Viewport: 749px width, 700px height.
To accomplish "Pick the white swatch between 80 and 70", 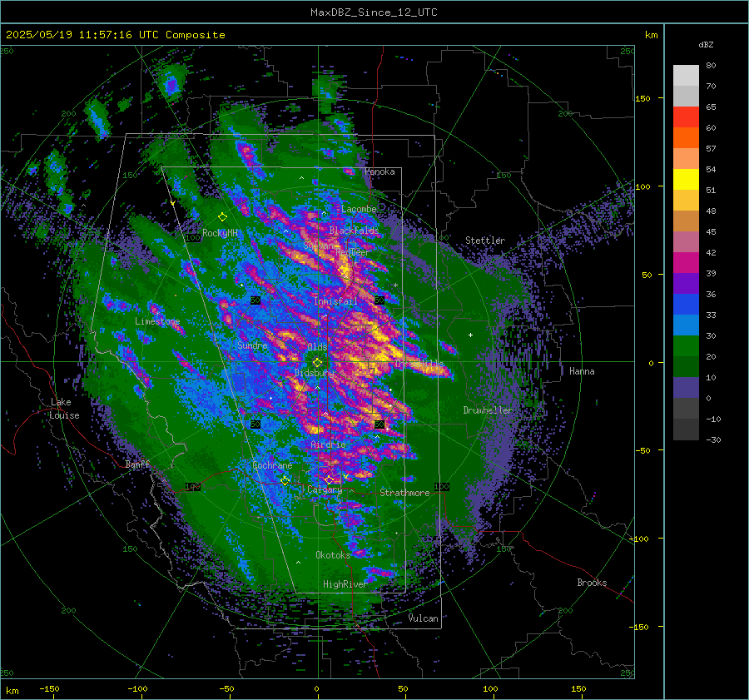I will coord(686,76).
